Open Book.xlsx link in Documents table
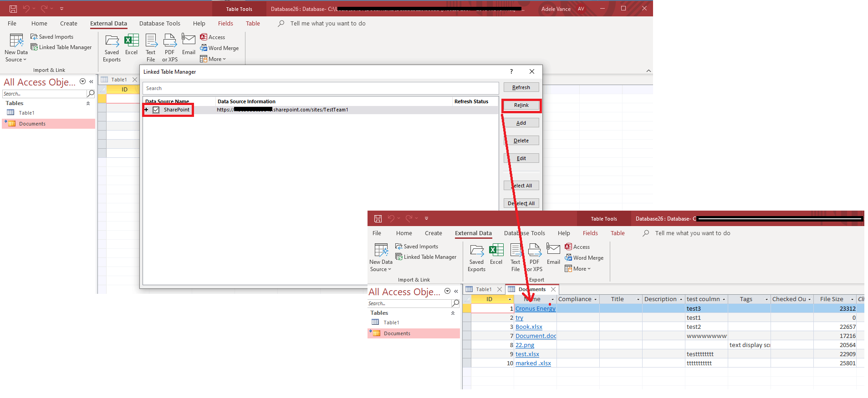The image size is (868, 398). pos(529,327)
